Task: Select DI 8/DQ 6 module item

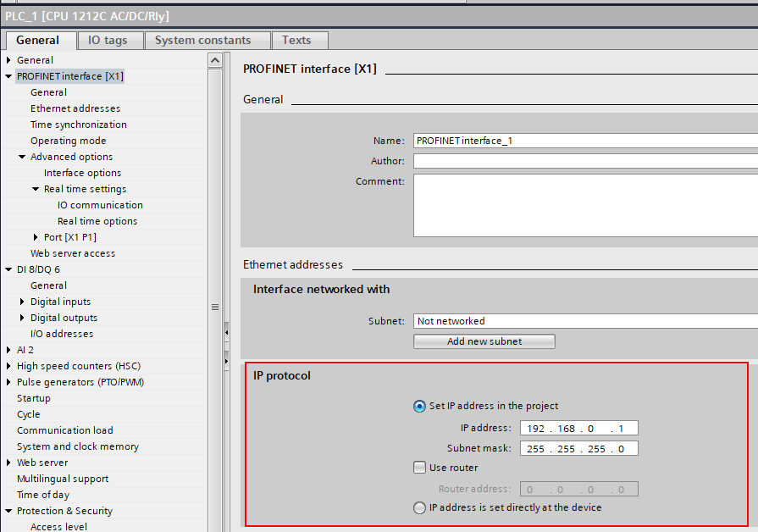Action: [38, 269]
